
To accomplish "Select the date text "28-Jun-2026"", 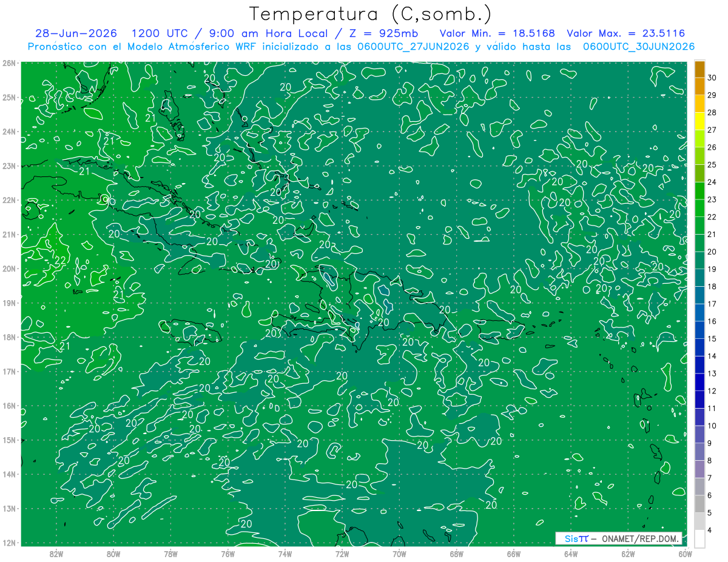I will [76, 33].
